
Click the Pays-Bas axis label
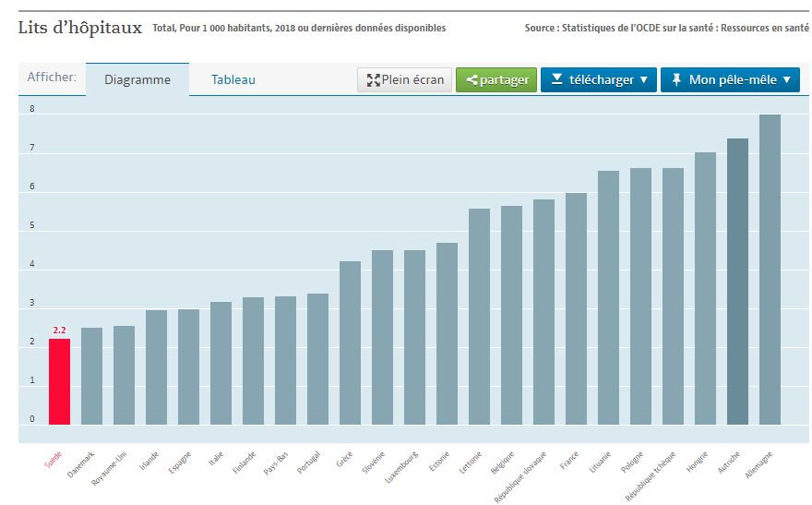point(276,463)
